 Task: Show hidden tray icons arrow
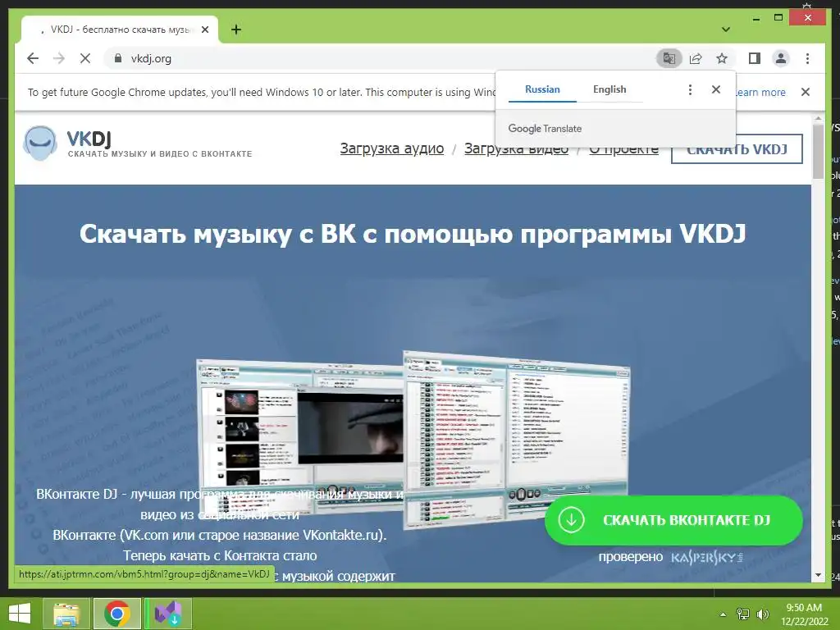click(724, 614)
